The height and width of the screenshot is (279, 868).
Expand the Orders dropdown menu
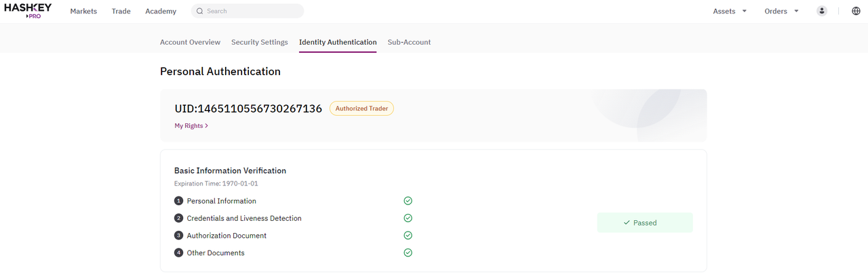tap(782, 11)
